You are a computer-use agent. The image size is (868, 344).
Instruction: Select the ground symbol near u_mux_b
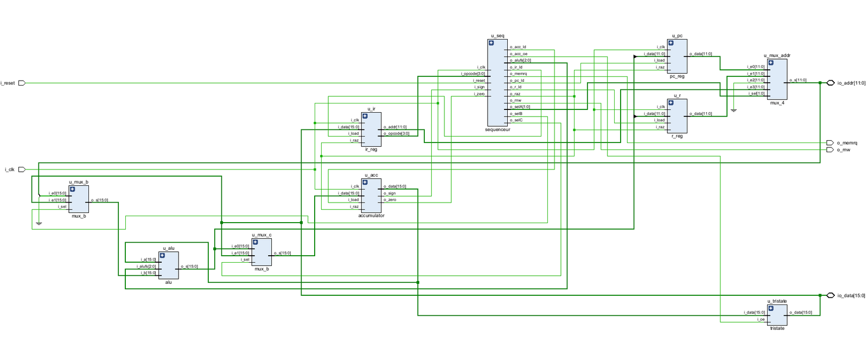tap(39, 223)
